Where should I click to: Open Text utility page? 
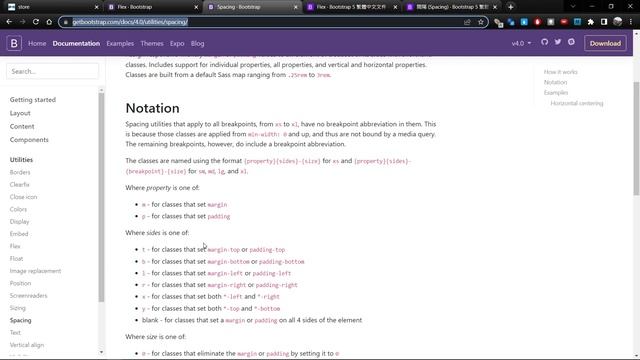tap(15, 332)
